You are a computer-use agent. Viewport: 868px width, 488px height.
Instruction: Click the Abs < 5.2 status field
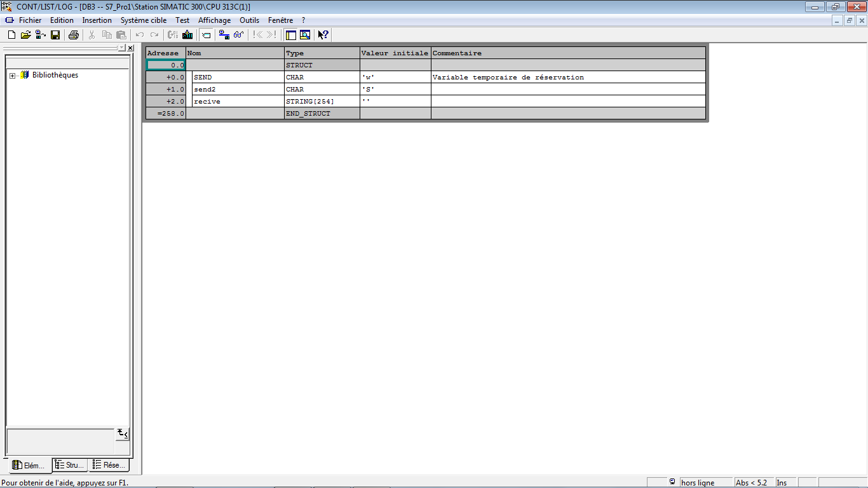tap(754, 483)
